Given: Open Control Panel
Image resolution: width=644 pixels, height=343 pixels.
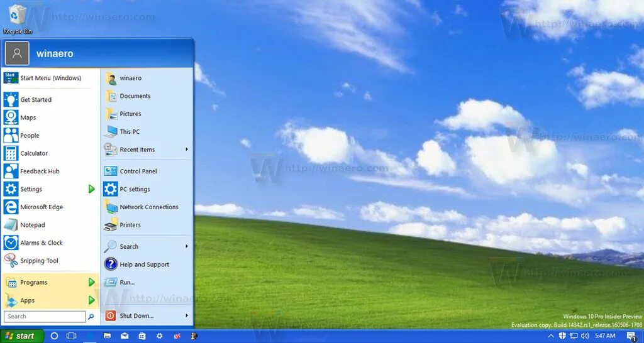Looking at the screenshot, I should coord(147,171).
